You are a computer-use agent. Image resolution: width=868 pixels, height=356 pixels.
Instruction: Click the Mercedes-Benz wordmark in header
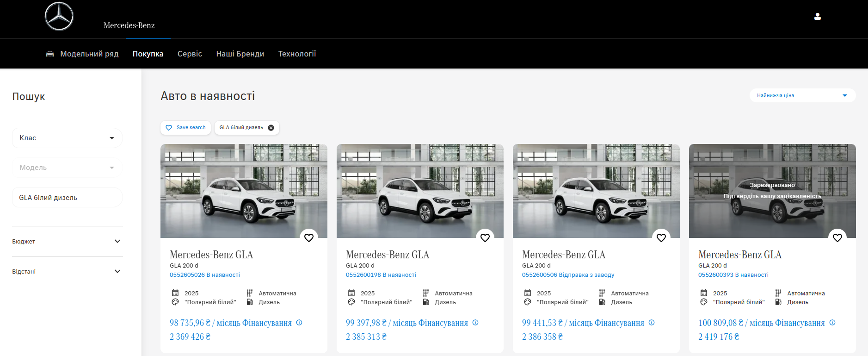click(x=129, y=25)
